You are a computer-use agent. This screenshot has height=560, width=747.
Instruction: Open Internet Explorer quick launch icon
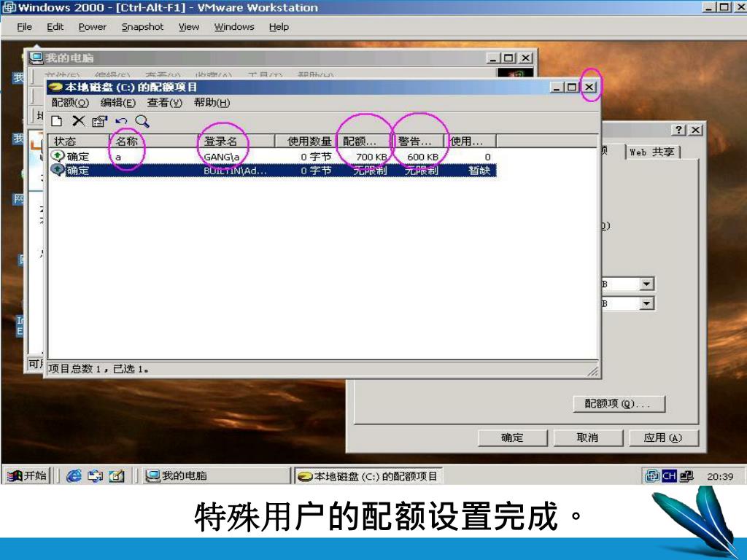pos(74,475)
